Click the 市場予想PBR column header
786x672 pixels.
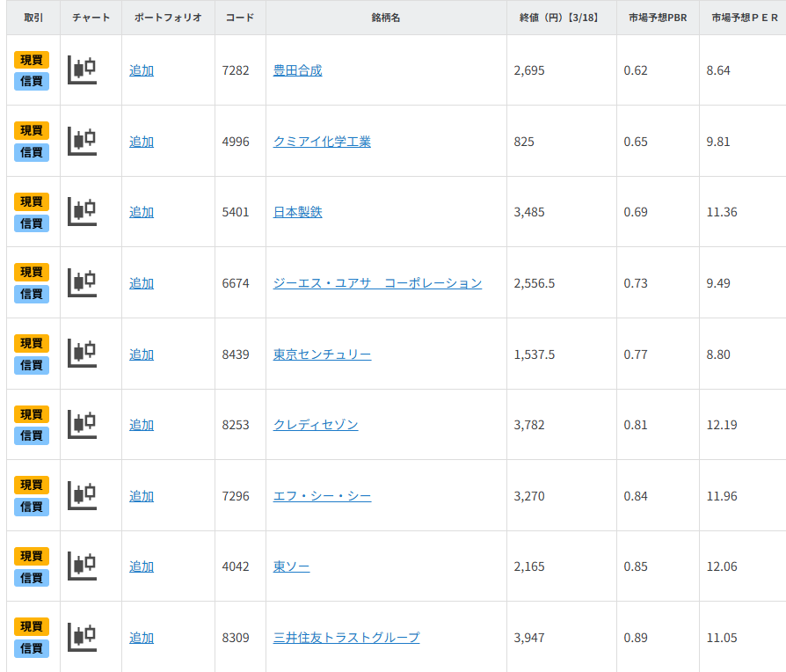(x=658, y=18)
